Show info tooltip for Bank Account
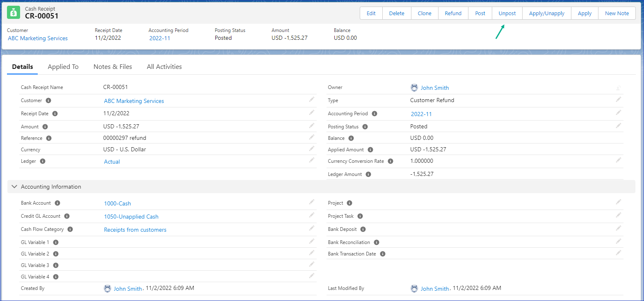The image size is (644, 301). (x=57, y=203)
